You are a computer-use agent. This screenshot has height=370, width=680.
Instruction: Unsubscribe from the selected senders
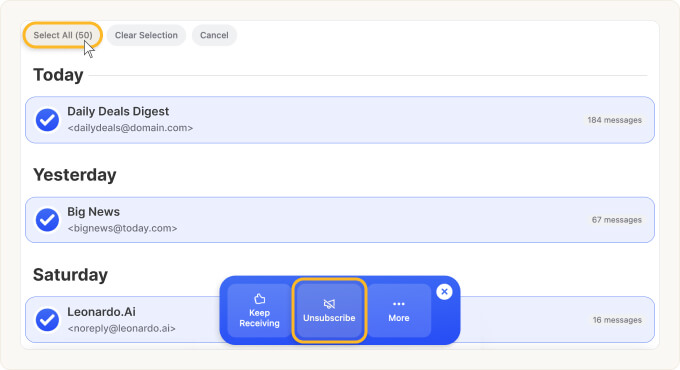click(x=329, y=311)
